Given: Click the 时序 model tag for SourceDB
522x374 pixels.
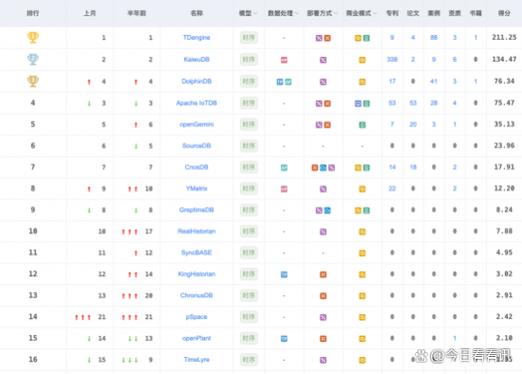Looking at the screenshot, I should tap(249, 146).
